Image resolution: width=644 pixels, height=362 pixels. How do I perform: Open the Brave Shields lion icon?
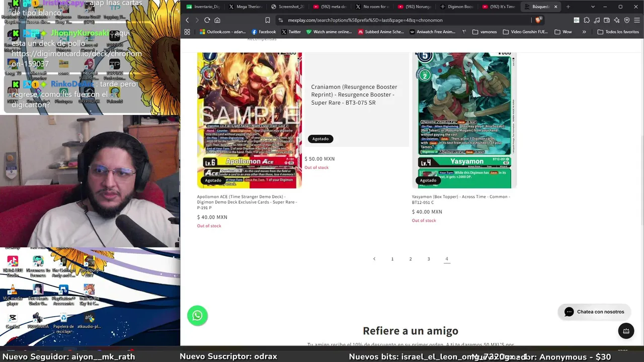pyautogui.click(x=538, y=20)
